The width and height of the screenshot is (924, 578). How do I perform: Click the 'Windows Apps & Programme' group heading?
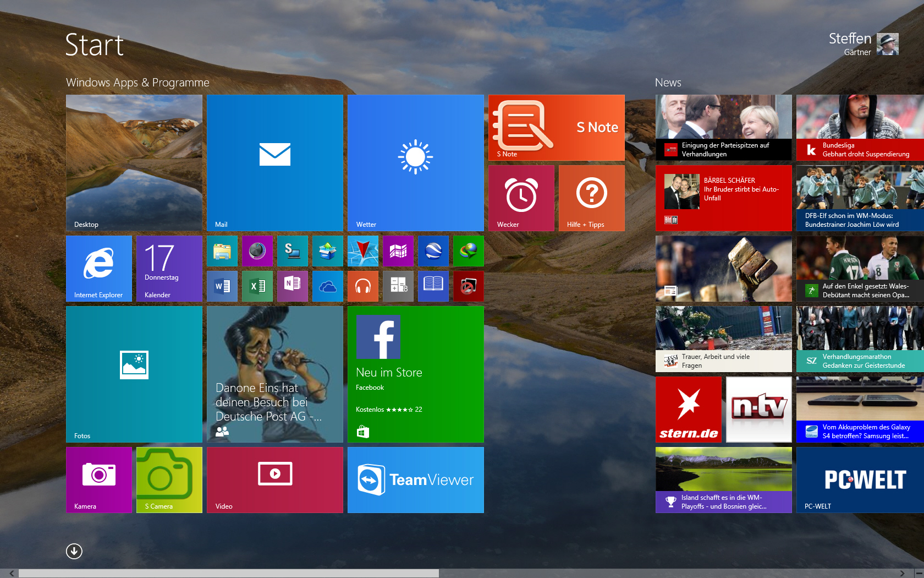pos(137,83)
